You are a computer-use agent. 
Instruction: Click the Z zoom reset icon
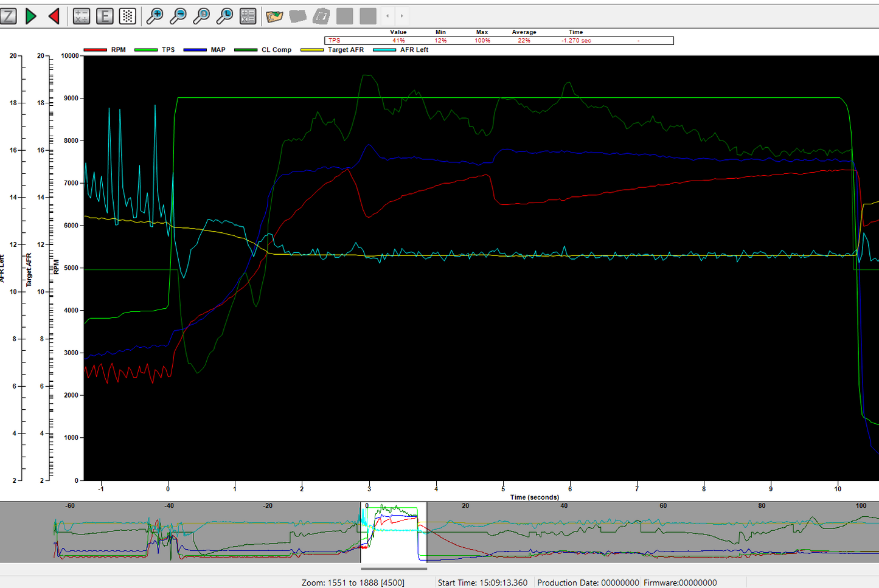(9, 16)
